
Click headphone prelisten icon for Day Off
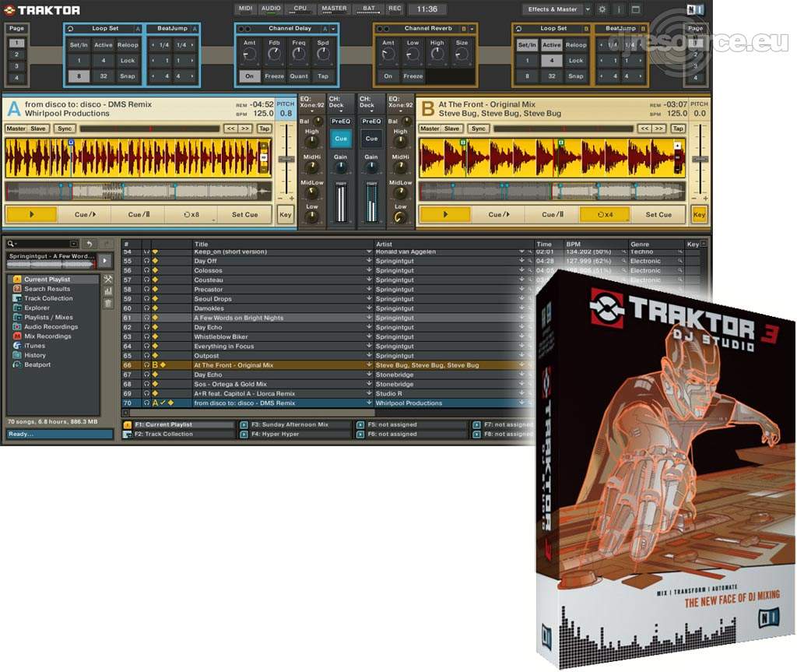pyautogui.click(x=147, y=261)
